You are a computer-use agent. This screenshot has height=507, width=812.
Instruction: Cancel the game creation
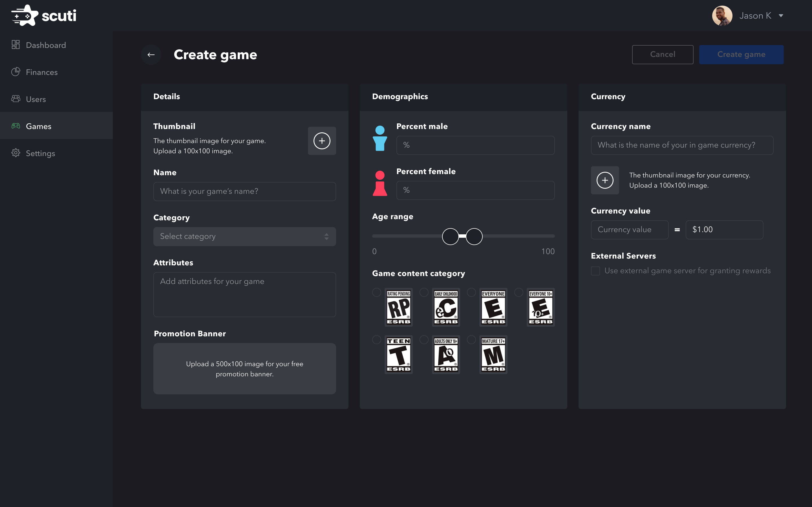[x=662, y=54]
